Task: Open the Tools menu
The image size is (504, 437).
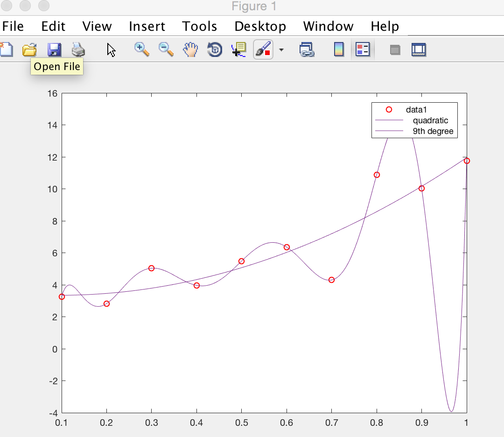Action: [199, 26]
